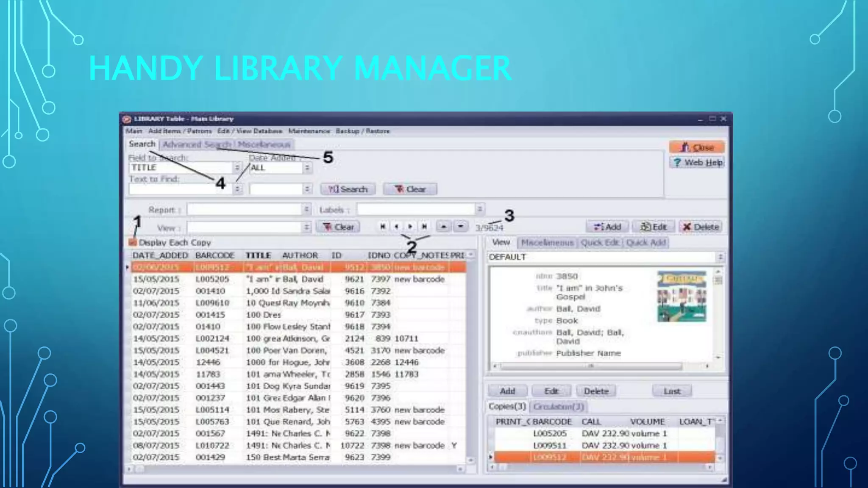This screenshot has height=488, width=868.
Task: Click the red X Delete button
Action: point(701,227)
